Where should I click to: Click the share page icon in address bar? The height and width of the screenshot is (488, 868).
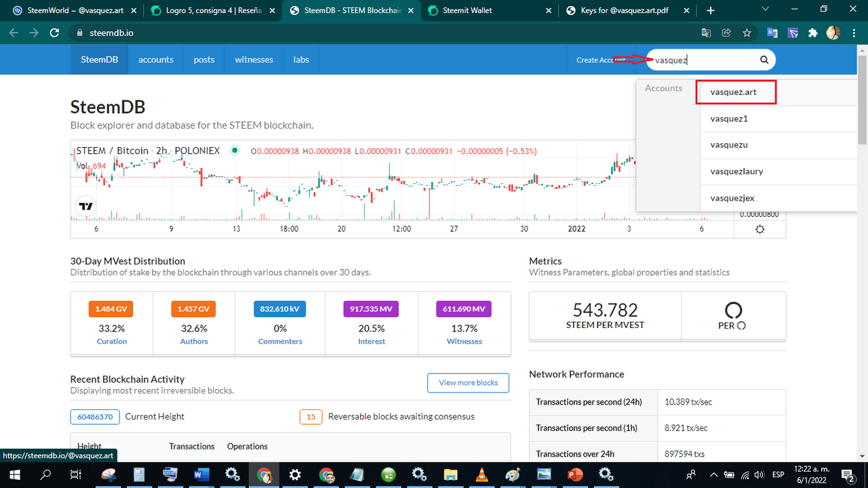(726, 33)
